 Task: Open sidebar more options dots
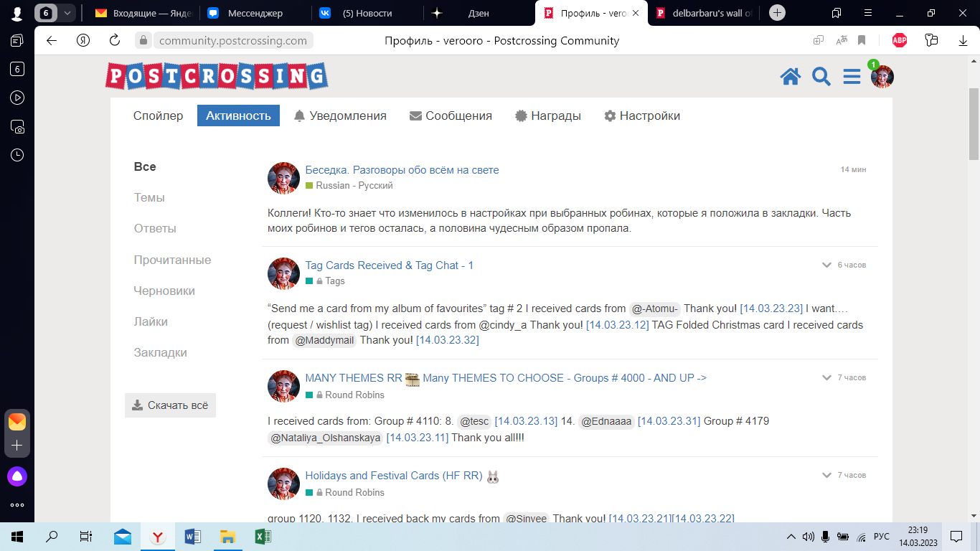pos(17,505)
